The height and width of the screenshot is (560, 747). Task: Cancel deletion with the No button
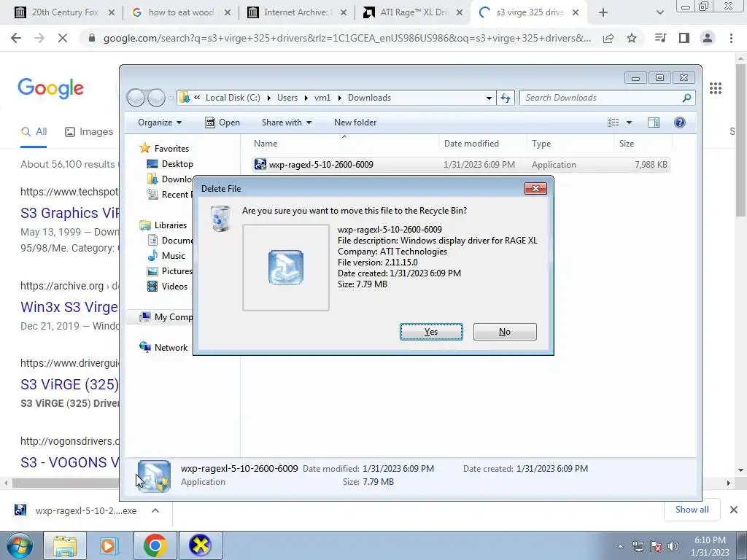[505, 332]
